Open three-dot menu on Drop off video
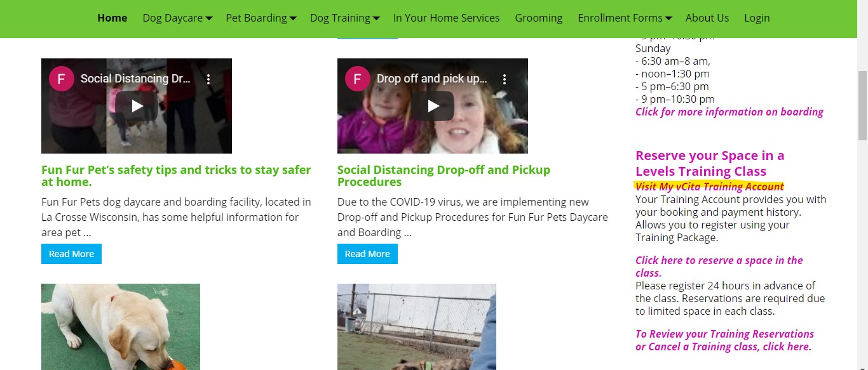868x370 pixels. tap(505, 79)
